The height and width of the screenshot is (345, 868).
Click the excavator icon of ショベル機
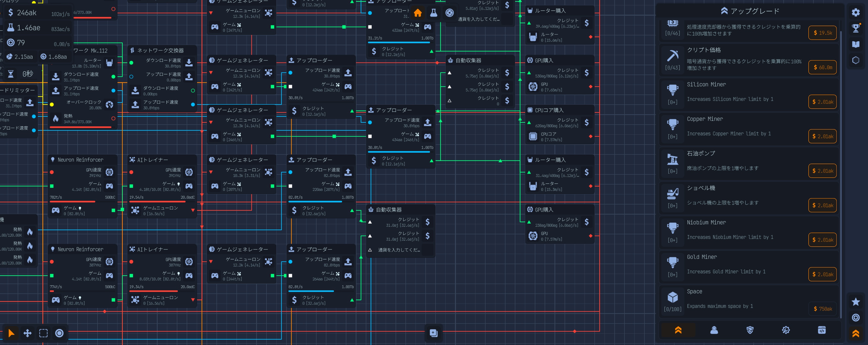point(672,193)
